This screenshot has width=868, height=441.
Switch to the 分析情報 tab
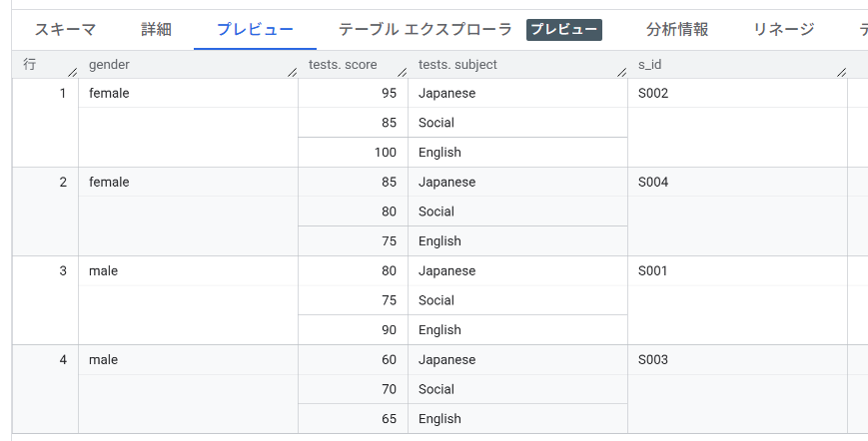pyautogui.click(x=677, y=29)
